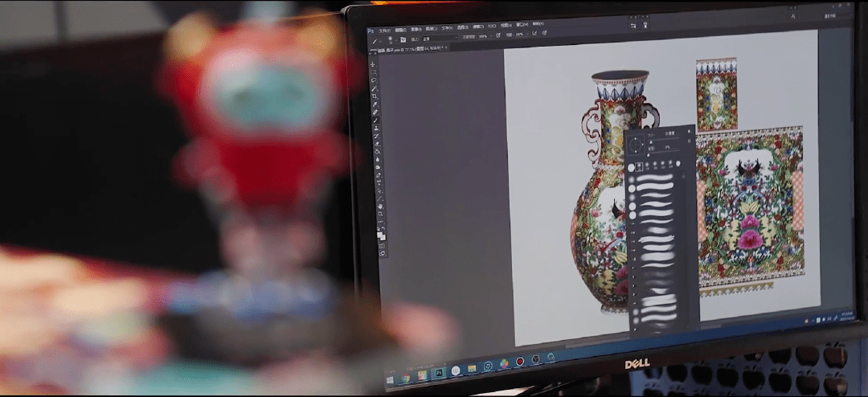This screenshot has height=397, width=868.
Task: Click the Windows Start button
Action: [391, 378]
